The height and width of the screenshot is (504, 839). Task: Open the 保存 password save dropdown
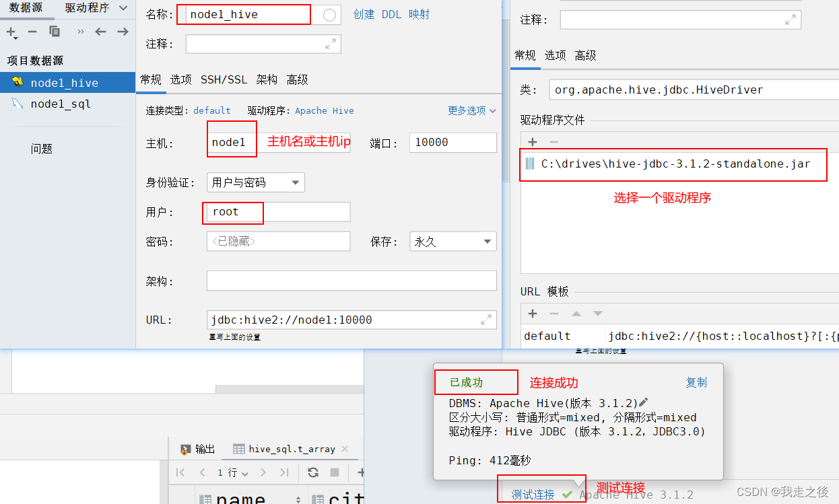pyautogui.click(x=453, y=242)
